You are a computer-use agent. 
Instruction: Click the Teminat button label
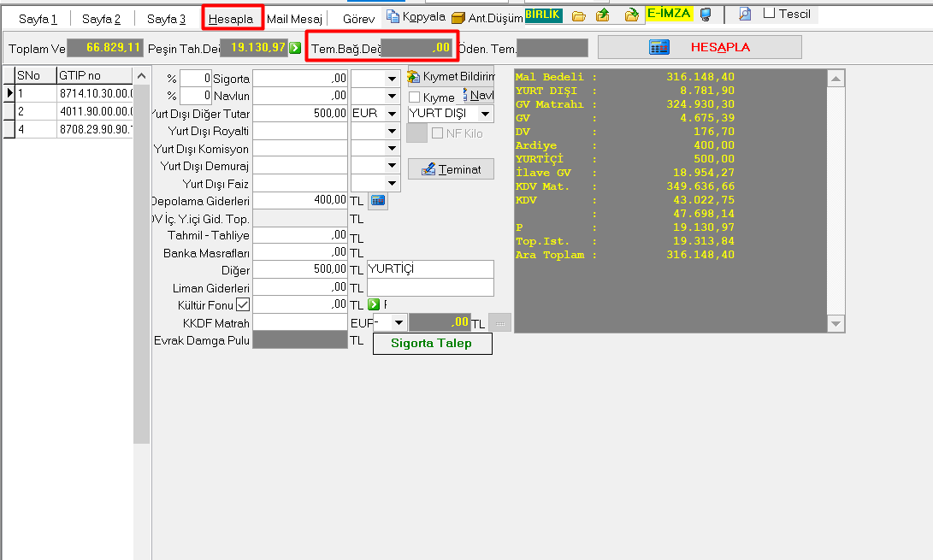click(x=459, y=169)
